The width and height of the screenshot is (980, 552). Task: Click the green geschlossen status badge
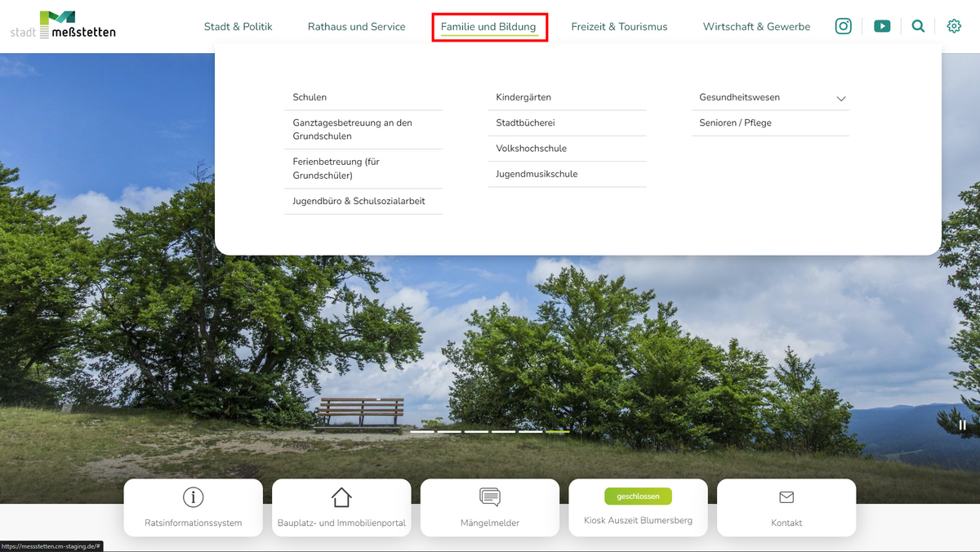pyautogui.click(x=638, y=496)
